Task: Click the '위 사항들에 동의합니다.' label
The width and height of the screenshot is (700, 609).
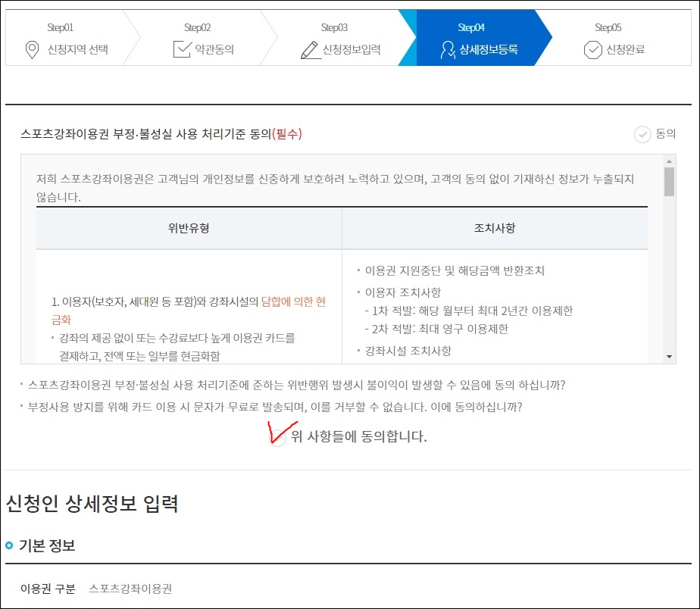Action: pos(358,436)
